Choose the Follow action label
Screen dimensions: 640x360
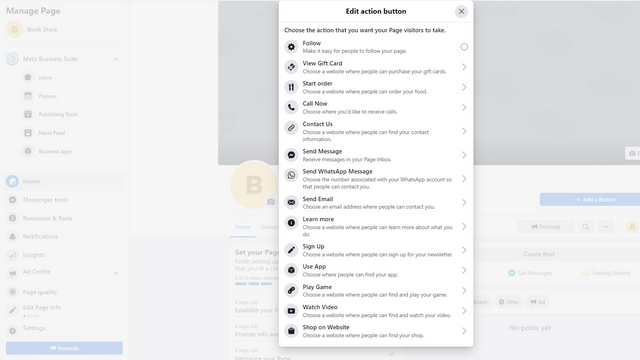point(311,43)
